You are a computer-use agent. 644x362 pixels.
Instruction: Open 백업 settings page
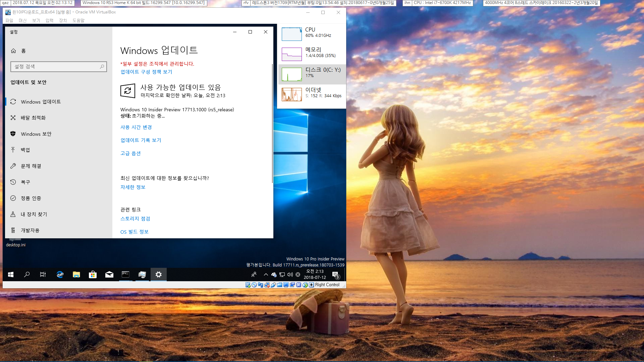[x=59, y=150]
